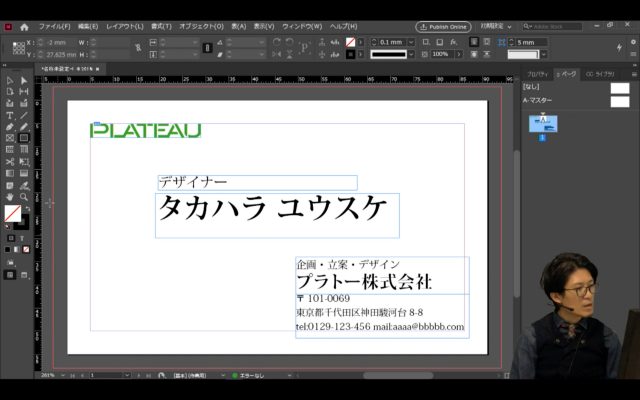This screenshot has width=640, height=400.
Task: Click rotate 90 degrees counterclockwise icon
Action: coord(289,42)
